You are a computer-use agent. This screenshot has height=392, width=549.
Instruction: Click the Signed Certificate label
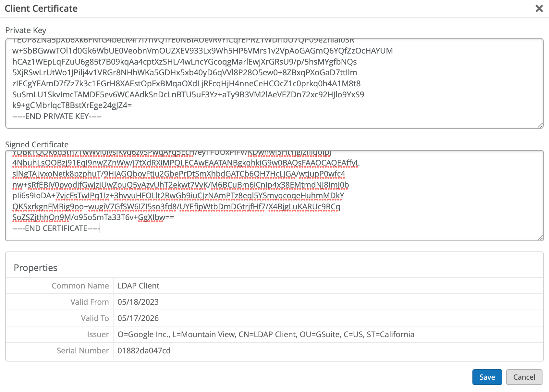[37, 145]
